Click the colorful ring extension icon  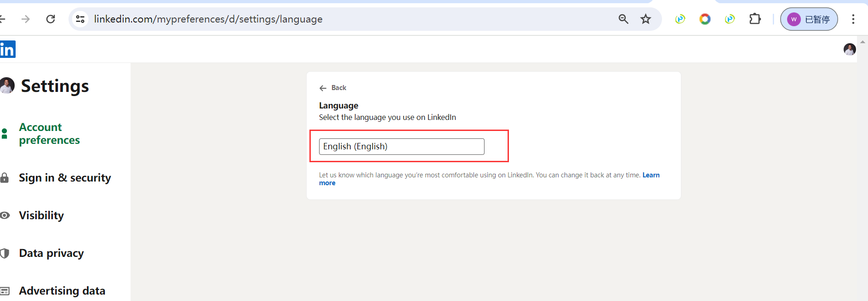pyautogui.click(x=705, y=19)
